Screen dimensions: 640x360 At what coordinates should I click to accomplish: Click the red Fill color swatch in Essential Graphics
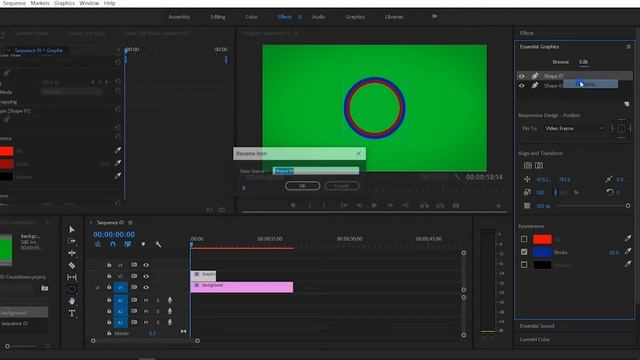(x=542, y=239)
